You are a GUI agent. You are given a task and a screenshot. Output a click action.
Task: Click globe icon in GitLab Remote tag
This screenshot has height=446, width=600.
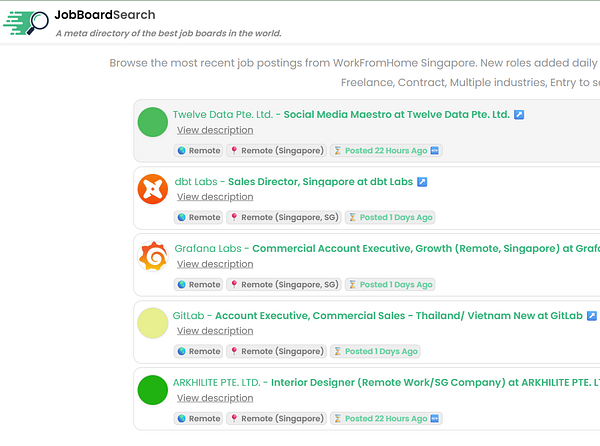coord(182,351)
